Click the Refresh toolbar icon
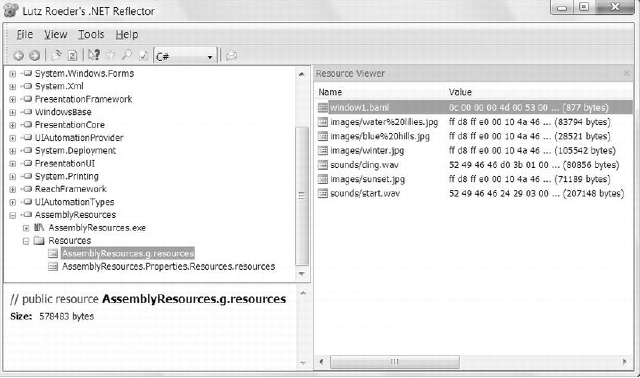The image size is (640, 378). coord(72,56)
